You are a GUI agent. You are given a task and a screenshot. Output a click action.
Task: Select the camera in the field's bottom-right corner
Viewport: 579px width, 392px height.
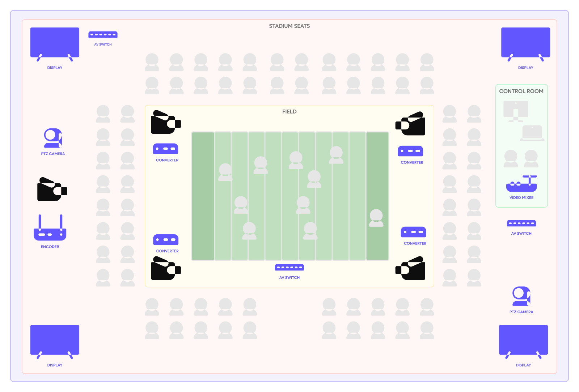click(x=410, y=268)
